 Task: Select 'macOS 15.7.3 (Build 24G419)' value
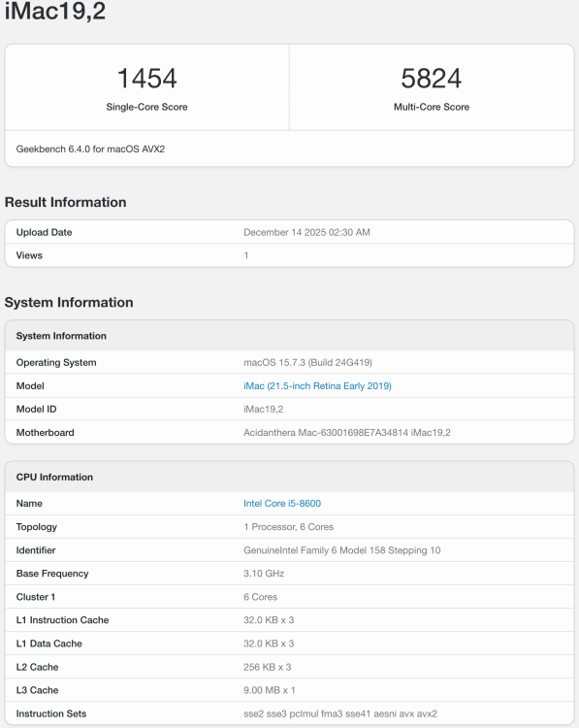(x=307, y=363)
